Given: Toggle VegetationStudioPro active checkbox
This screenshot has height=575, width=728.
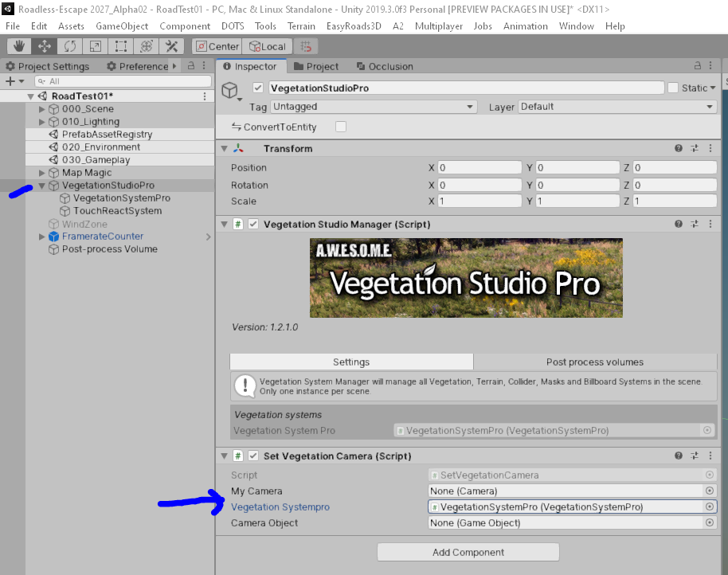Looking at the screenshot, I should (x=258, y=88).
